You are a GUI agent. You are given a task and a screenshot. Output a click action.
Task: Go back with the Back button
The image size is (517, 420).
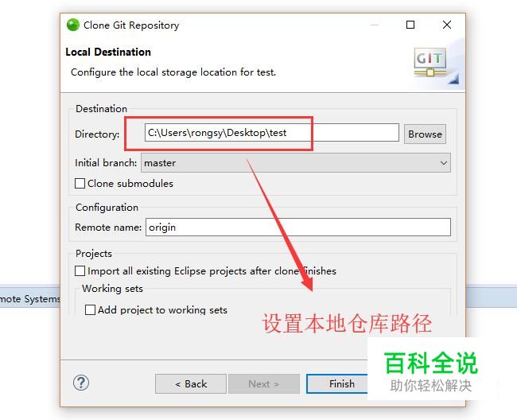(x=191, y=383)
